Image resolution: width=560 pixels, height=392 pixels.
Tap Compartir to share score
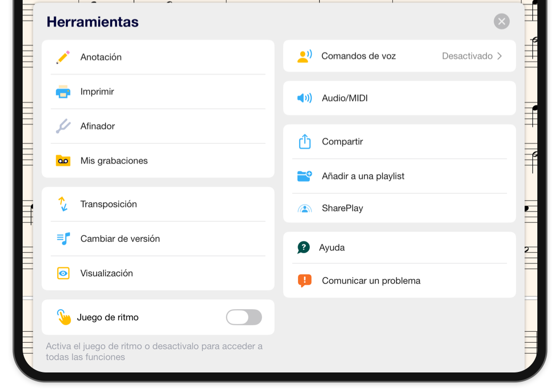click(399, 141)
